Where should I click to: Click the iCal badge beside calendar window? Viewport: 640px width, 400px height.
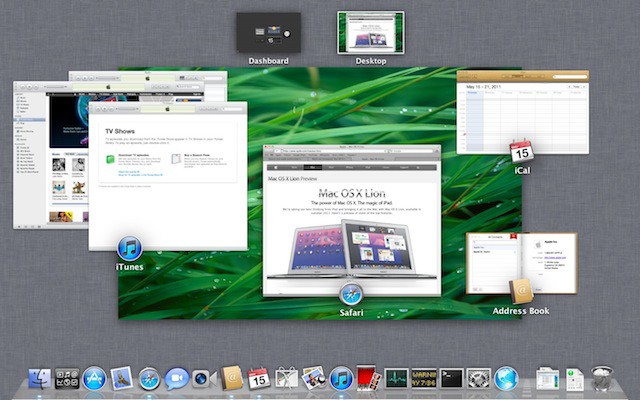click(x=520, y=152)
